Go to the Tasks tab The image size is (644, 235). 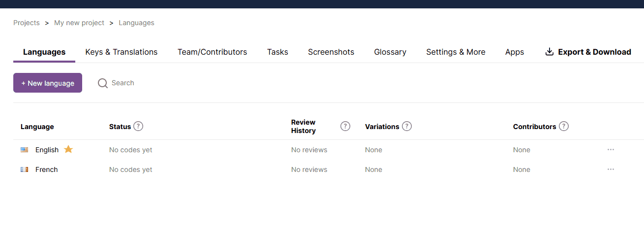tap(277, 52)
